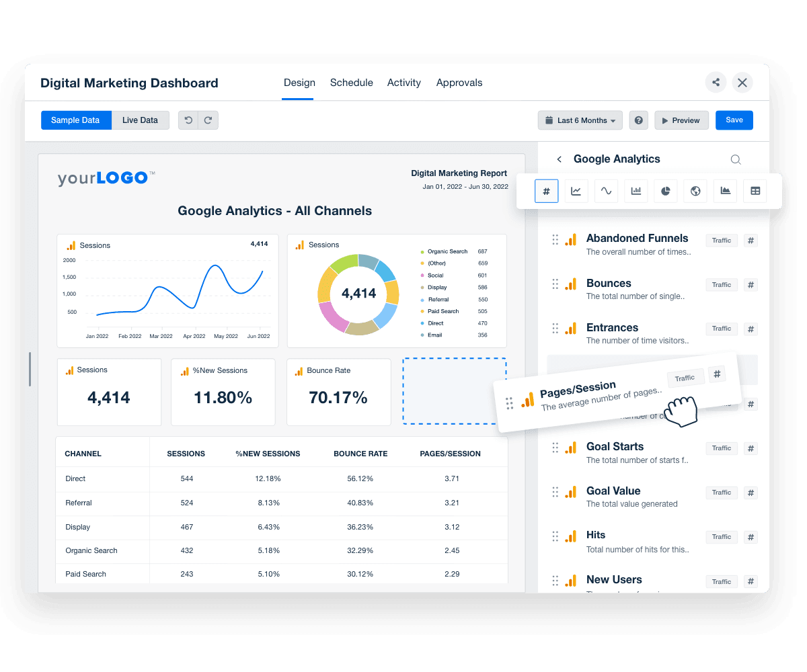Toggle the number widget type button

tap(547, 191)
